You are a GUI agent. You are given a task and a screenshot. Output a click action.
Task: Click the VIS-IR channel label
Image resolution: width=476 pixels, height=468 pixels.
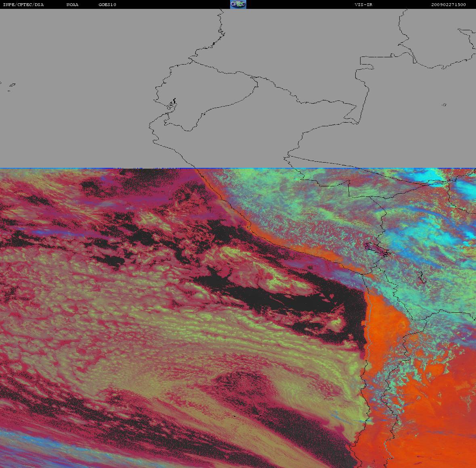(363, 4)
